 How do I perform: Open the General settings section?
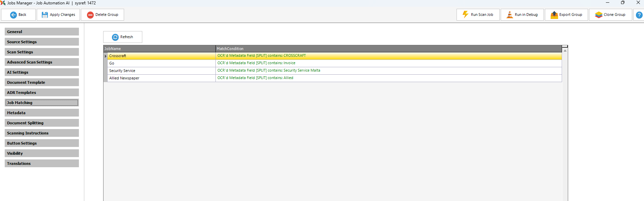[42, 32]
